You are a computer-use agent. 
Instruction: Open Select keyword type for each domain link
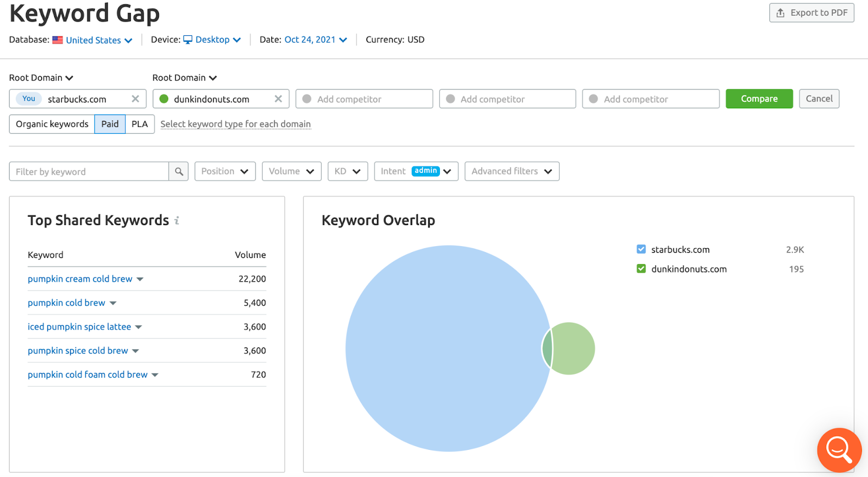[x=235, y=124]
